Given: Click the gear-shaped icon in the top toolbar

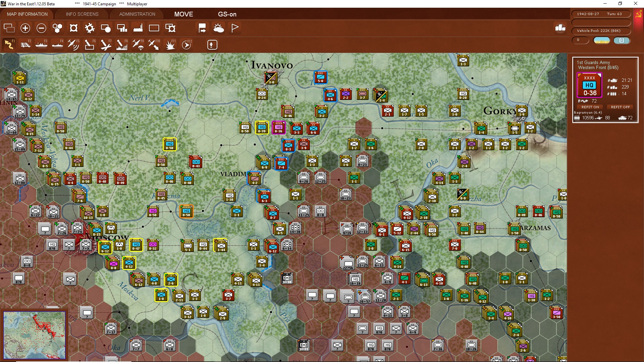Looking at the screenshot, I should (x=90, y=28).
